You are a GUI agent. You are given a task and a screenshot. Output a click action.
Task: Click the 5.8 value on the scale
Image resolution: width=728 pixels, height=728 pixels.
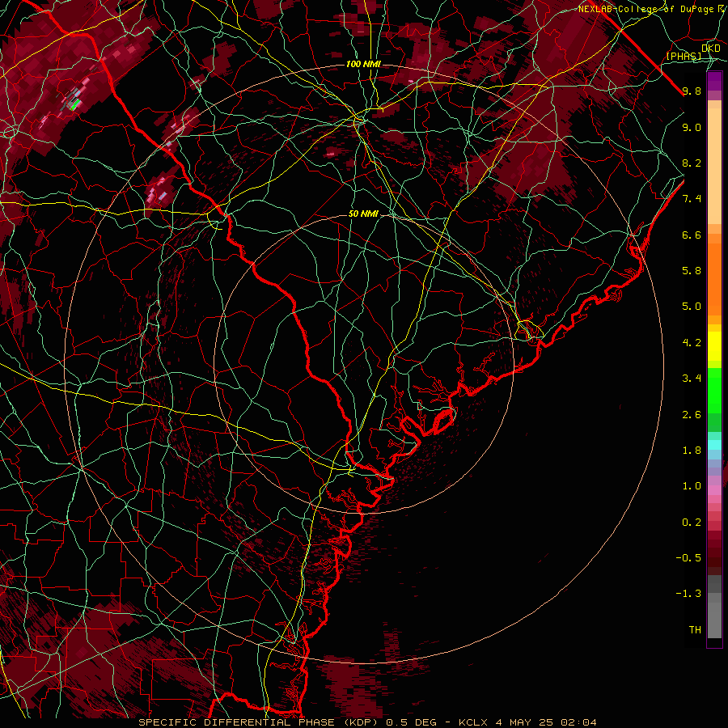point(692,271)
